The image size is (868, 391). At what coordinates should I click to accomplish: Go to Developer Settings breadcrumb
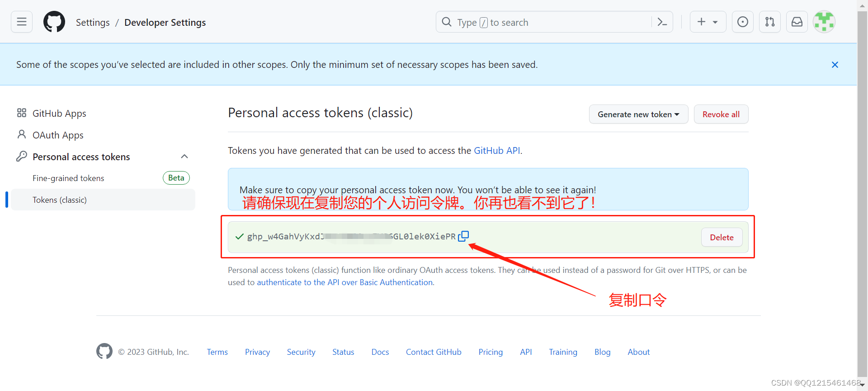coord(165,23)
